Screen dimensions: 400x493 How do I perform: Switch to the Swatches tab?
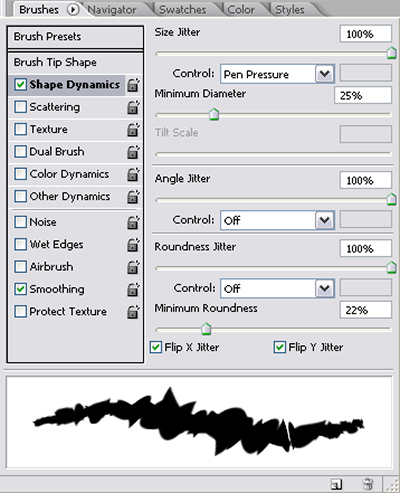(183, 10)
